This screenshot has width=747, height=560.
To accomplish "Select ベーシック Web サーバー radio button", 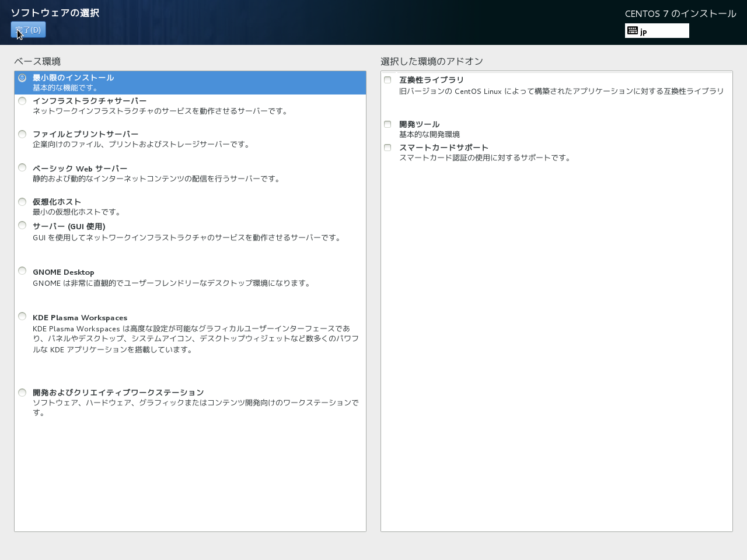I will pos(22,167).
